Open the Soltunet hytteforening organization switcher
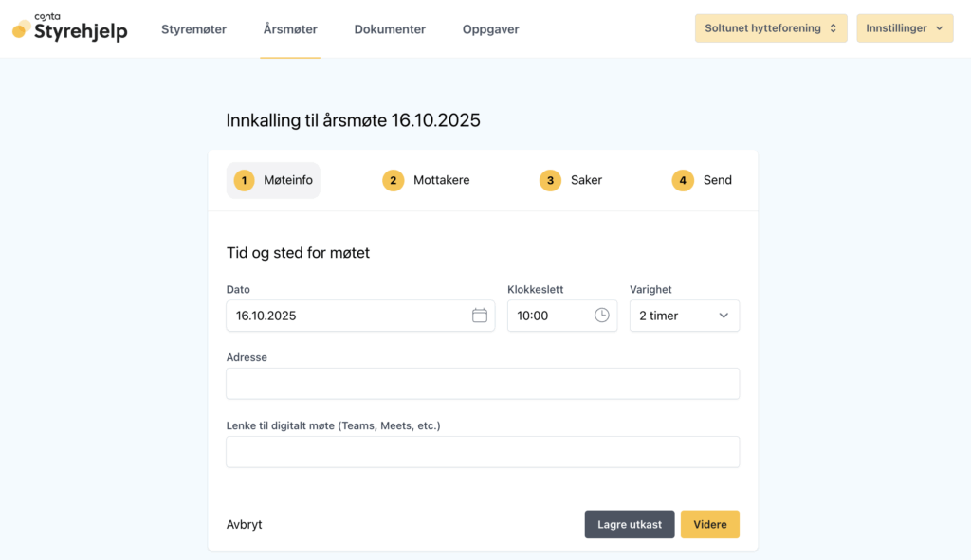Image resolution: width=971 pixels, height=560 pixels. (x=770, y=28)
